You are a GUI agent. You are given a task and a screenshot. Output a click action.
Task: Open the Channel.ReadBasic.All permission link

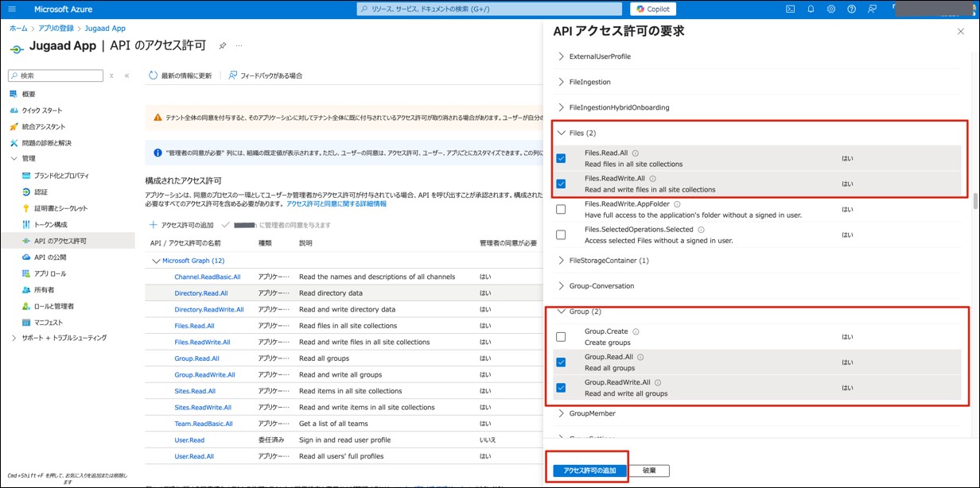[x=208, y=277]
